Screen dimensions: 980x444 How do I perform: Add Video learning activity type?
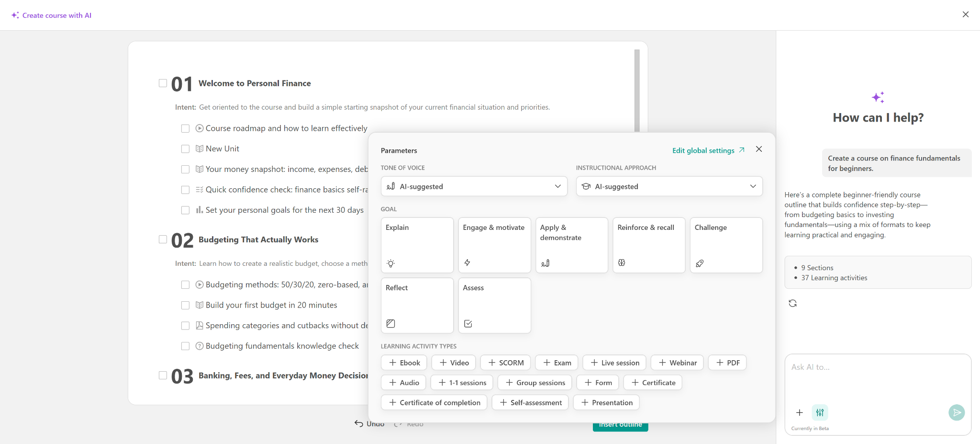[x=454, y=363]
